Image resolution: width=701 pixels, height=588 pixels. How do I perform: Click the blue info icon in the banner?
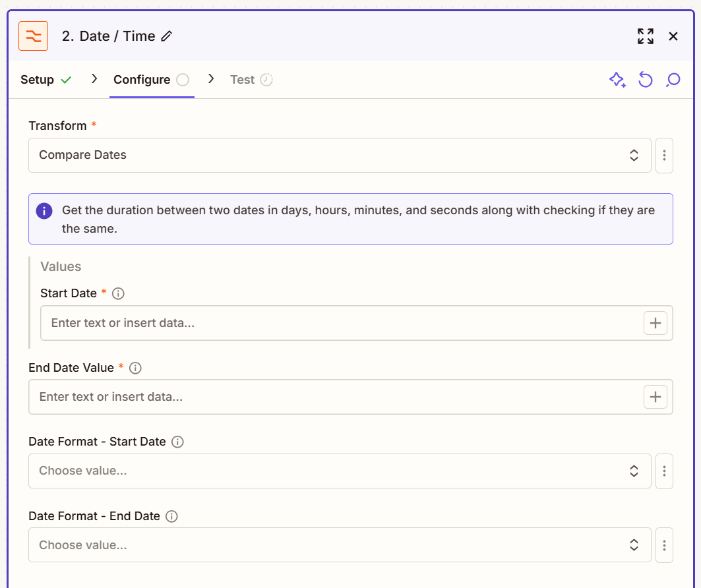click(44, 210)
